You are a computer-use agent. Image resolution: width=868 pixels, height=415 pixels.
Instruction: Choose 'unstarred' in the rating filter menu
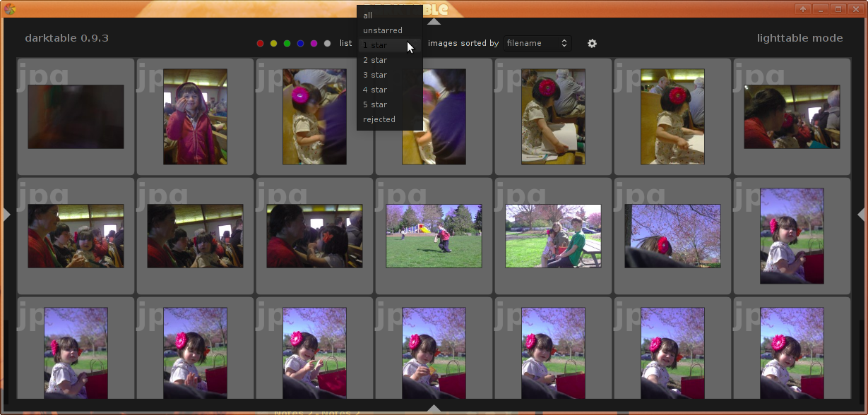[383, 30]
